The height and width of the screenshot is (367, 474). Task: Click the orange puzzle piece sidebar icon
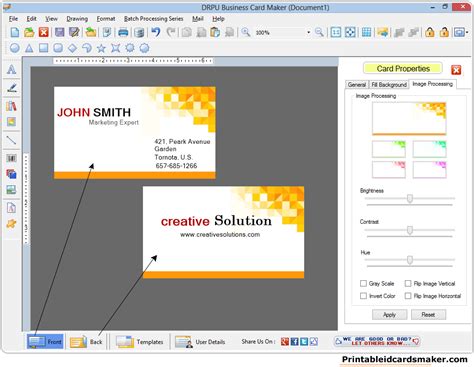(x=11, y=224)
